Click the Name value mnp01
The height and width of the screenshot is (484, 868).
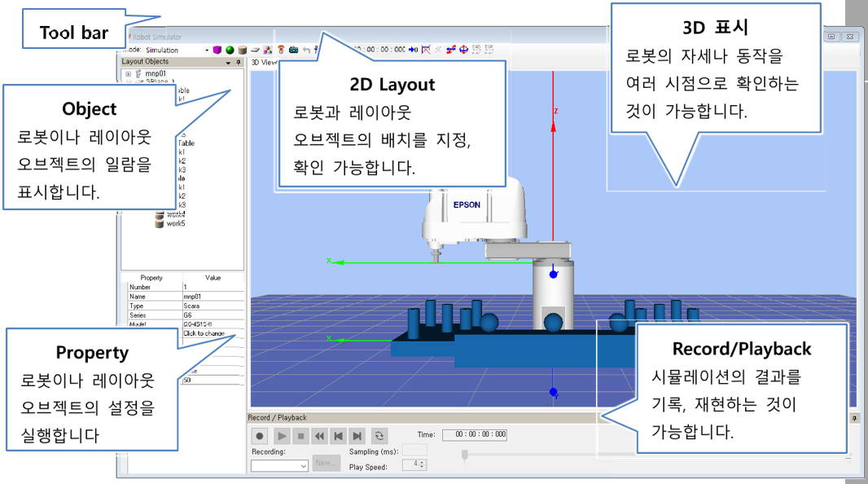coord(213,297)
